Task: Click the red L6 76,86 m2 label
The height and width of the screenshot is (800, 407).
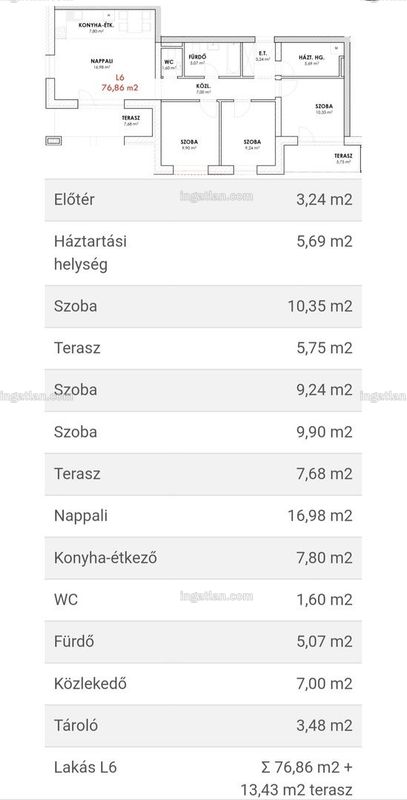Action: click(x=120, y=83)
